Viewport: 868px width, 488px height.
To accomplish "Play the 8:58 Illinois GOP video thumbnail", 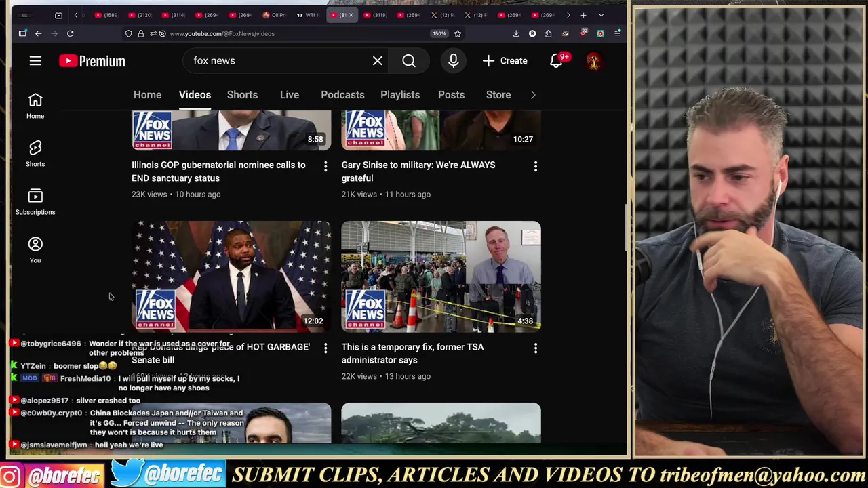I will (231, 131).
